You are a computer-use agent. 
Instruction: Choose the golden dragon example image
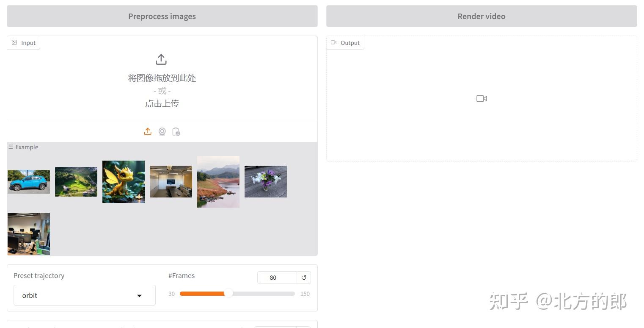tap(124, 182)
